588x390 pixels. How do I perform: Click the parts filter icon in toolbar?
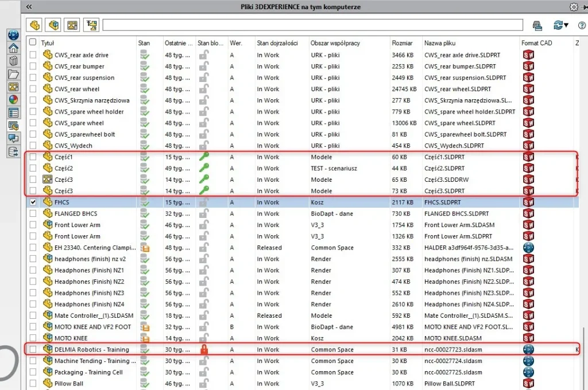click(x=34, y=25)
